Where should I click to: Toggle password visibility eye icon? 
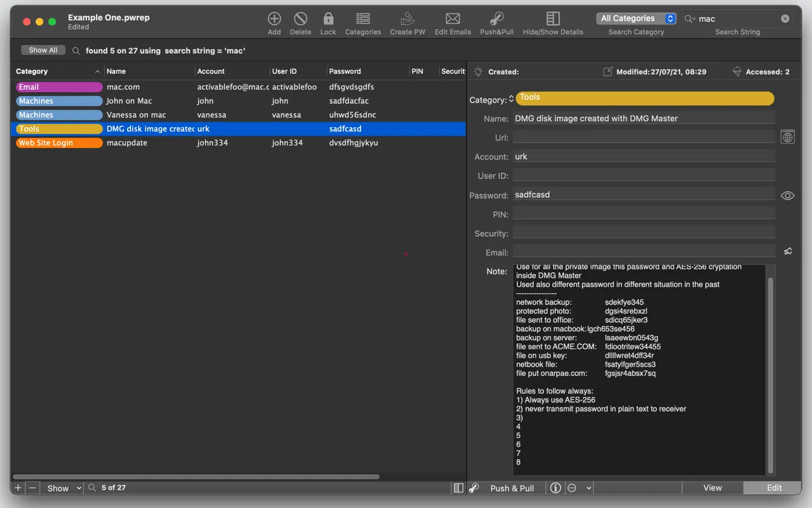click(x=787, y=196)
